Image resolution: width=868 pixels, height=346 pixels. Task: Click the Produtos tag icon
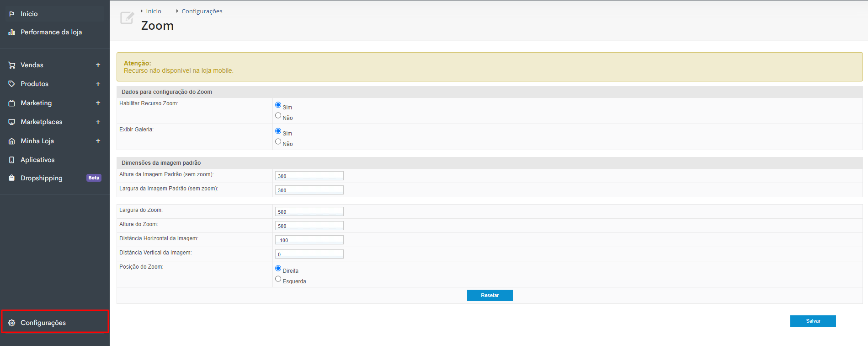[x=12, y=84]
